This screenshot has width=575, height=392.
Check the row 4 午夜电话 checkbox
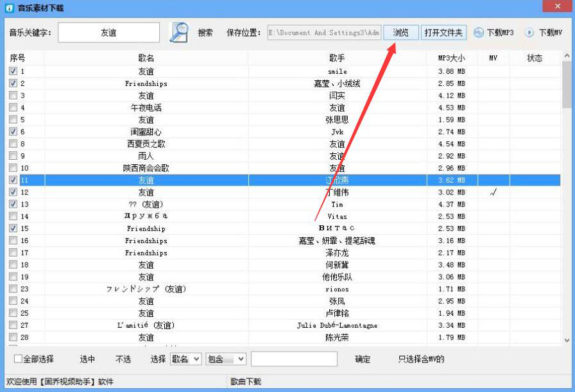click(x=13, y=107)
